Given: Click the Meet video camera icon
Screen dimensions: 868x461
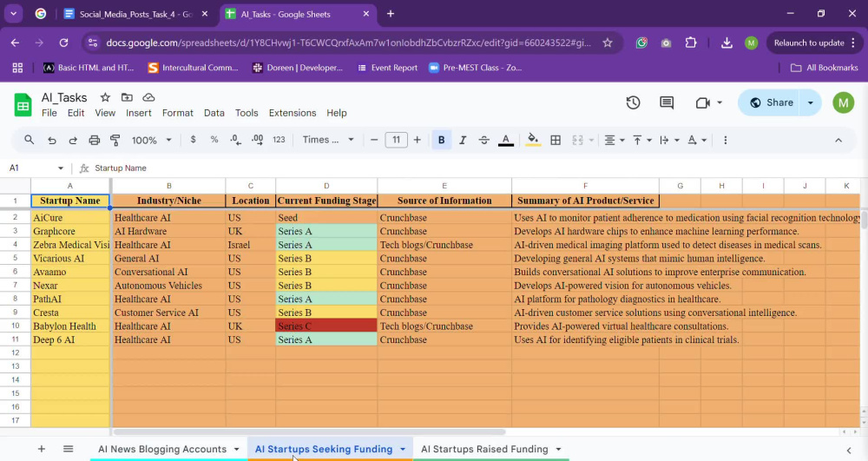Looking at the screenshot, I should 703,102.
